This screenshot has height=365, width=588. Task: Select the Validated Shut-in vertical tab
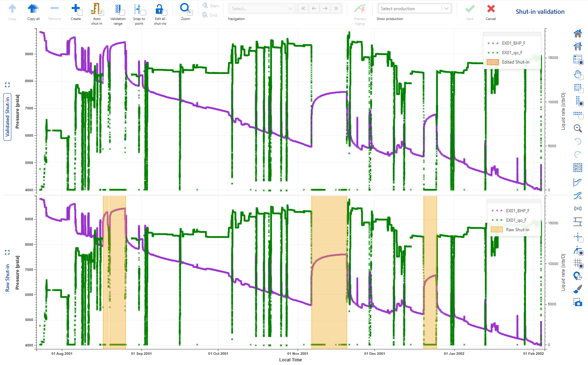point(7,117)
